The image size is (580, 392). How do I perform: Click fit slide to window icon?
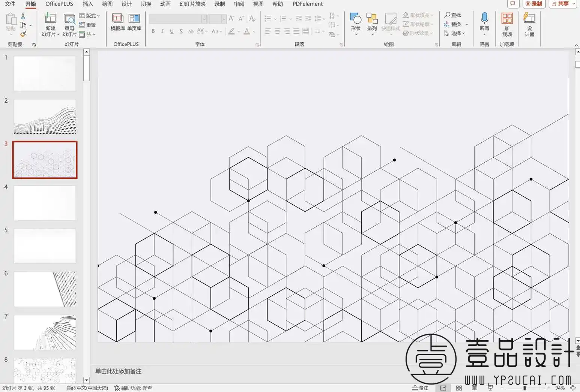pos(573,388)
